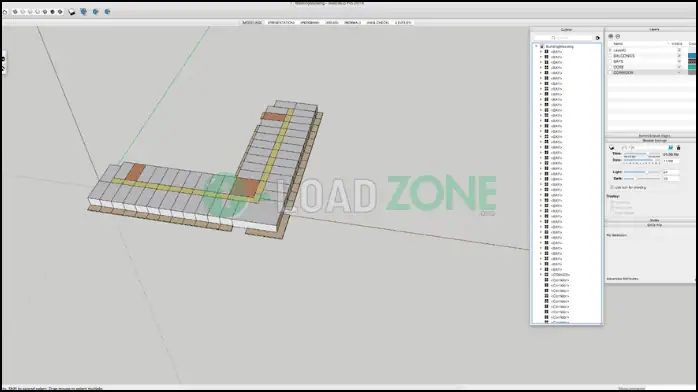Viewport: 698px width, 392px height.
Task: Click the last blue cube toolbar icon
Action: click(107, 12)
